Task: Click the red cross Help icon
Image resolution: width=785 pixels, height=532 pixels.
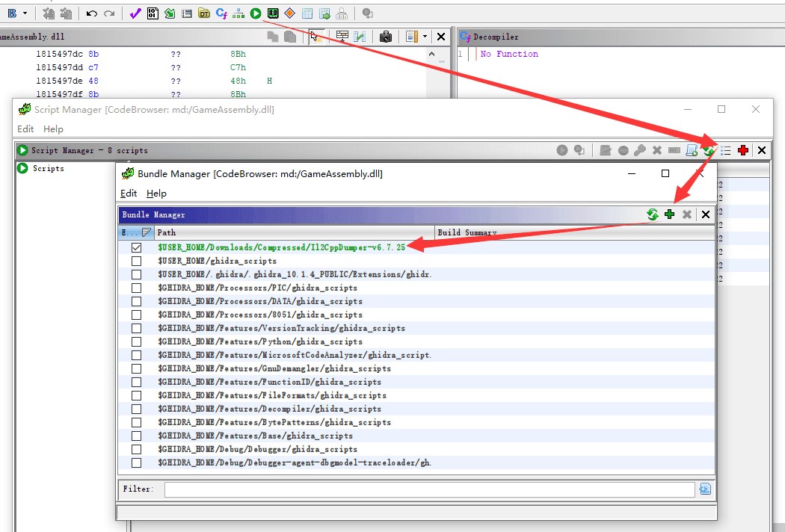Action: 742,150
